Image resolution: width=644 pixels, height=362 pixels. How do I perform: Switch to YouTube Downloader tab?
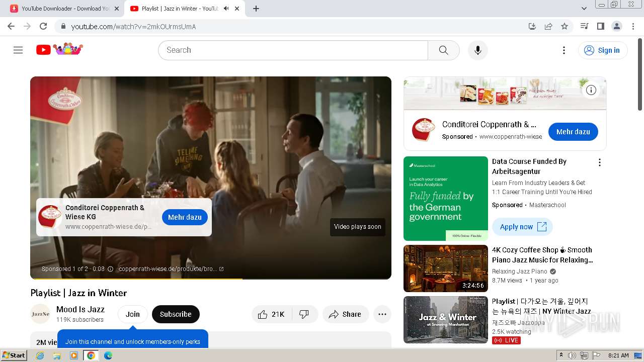point(60,9)
